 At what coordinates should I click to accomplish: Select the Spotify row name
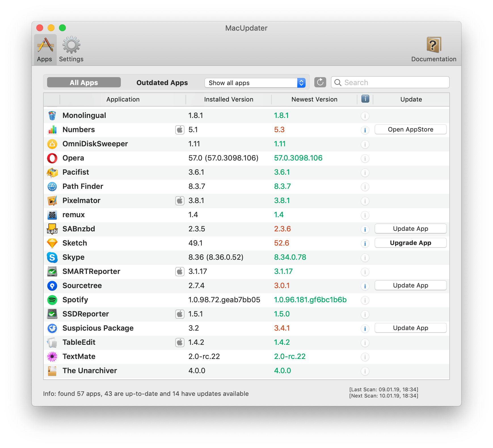tap(75, 300)
